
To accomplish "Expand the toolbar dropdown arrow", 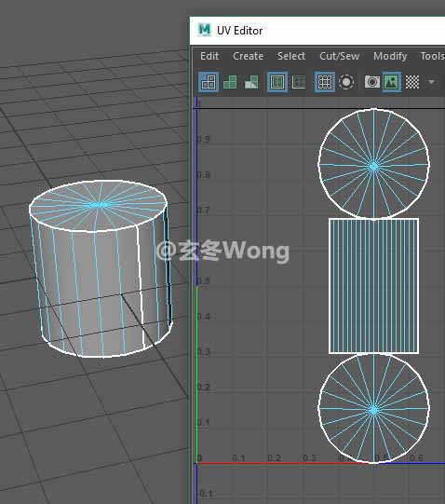I will [432, 82].
